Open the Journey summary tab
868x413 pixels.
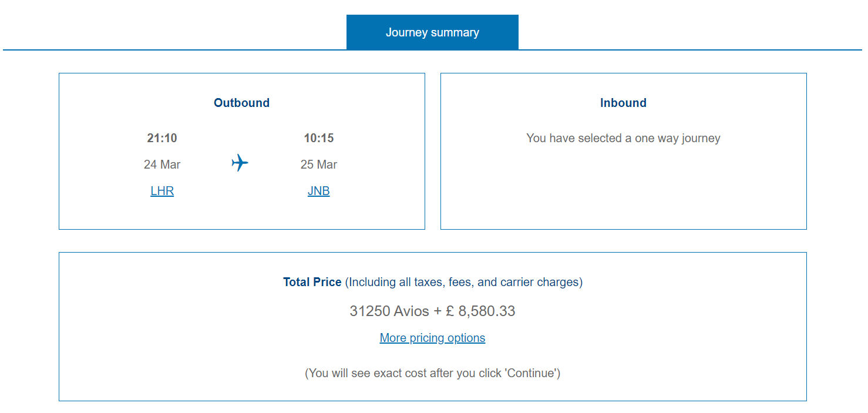(432, 32)
